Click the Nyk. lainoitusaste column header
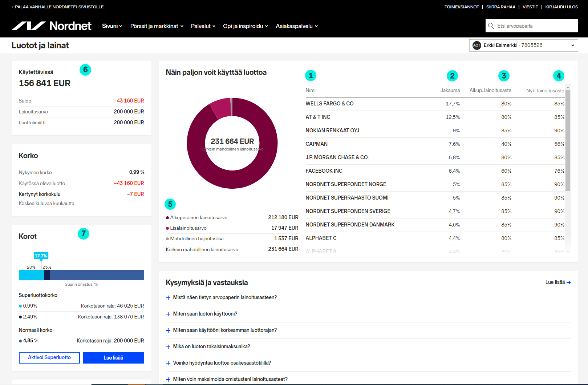The height and width of the screenshot is (385, 588). [x=545, y=91]
